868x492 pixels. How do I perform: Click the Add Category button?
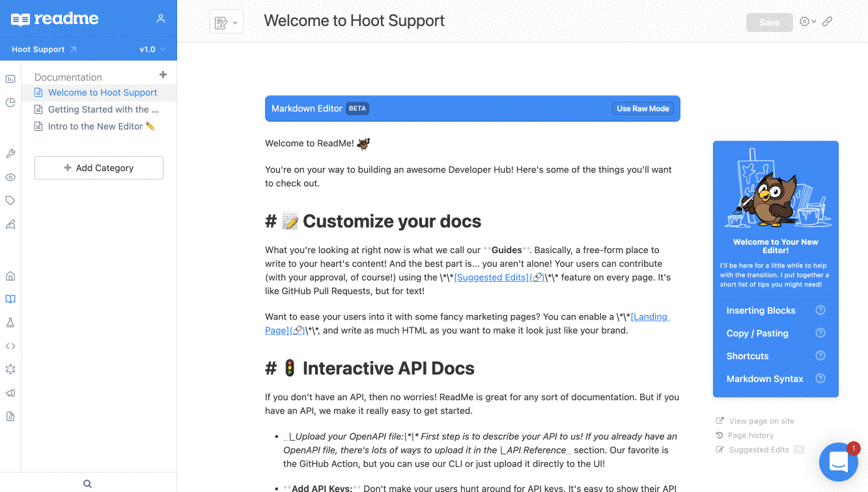click(99, 168)
